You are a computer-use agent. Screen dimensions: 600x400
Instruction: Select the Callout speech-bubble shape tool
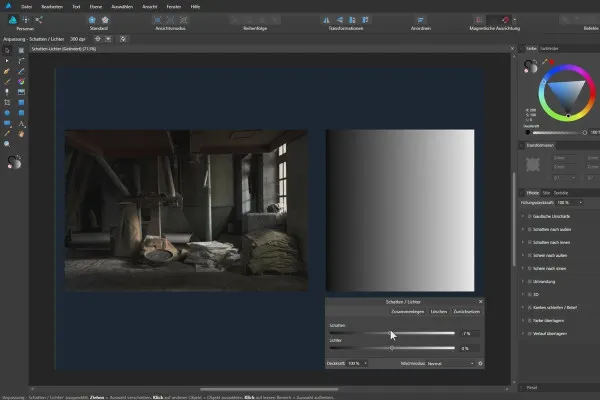click(7, 123)
